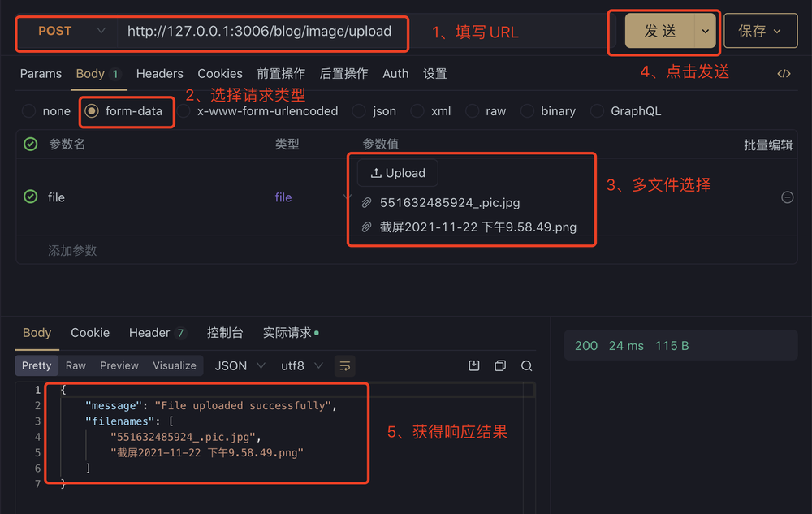Open the 控制台 response tab

click(x=226, y=332)
